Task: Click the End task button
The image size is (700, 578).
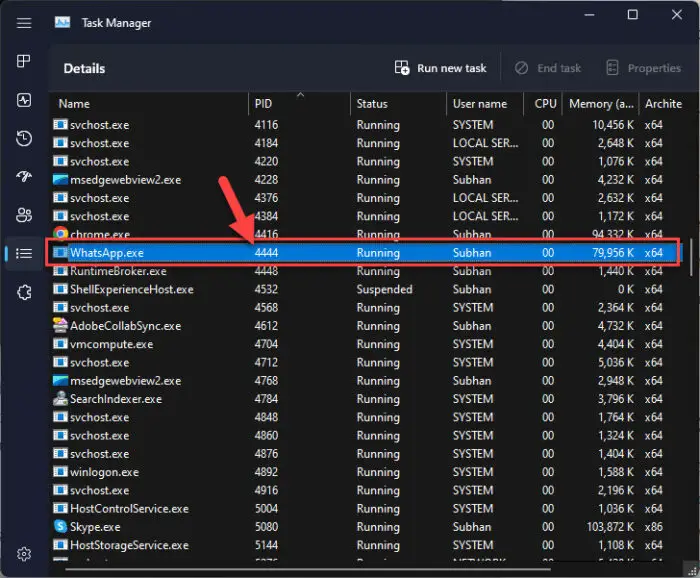Action: (x=548, y=68)
